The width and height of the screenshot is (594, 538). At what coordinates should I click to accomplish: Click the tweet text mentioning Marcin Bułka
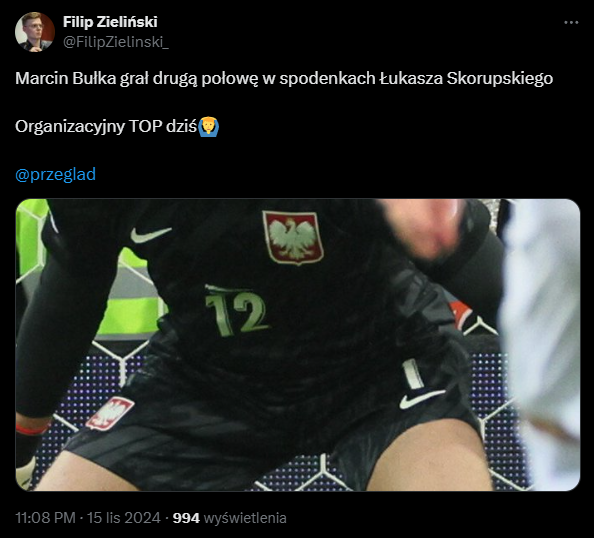284,79
